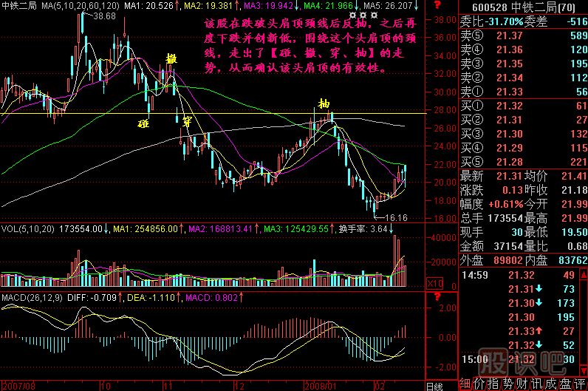The height and width of the screenshot is (391, 588).
Task: Click the yellow 撤 marker near the peak
Action: click(171, 59)
